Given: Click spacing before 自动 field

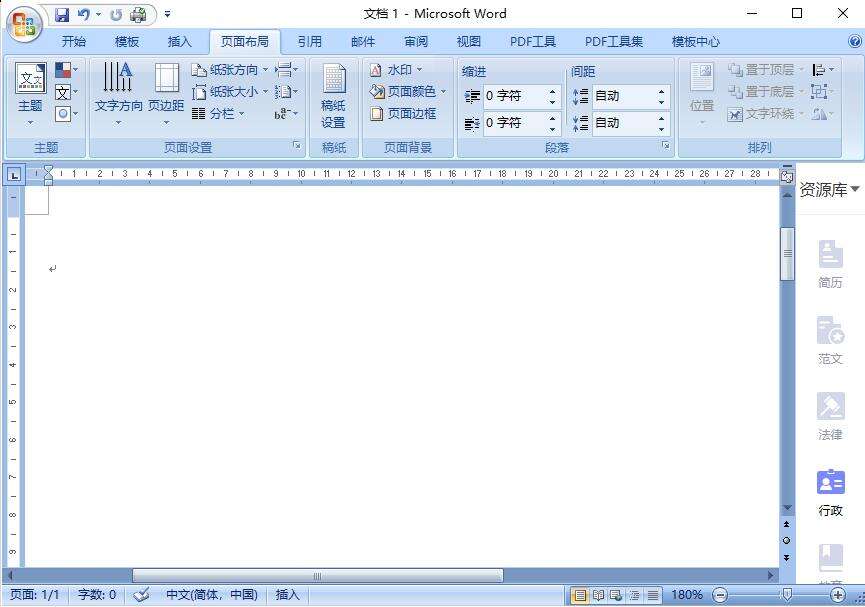Looking at the screenshot, I should 624,96.
